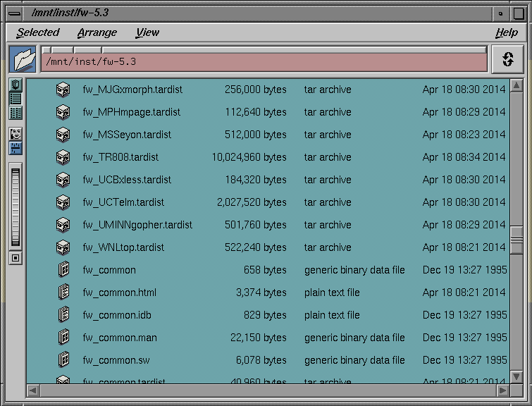
Task: Switch to icon view mode
Action: (x=16, y=85)
